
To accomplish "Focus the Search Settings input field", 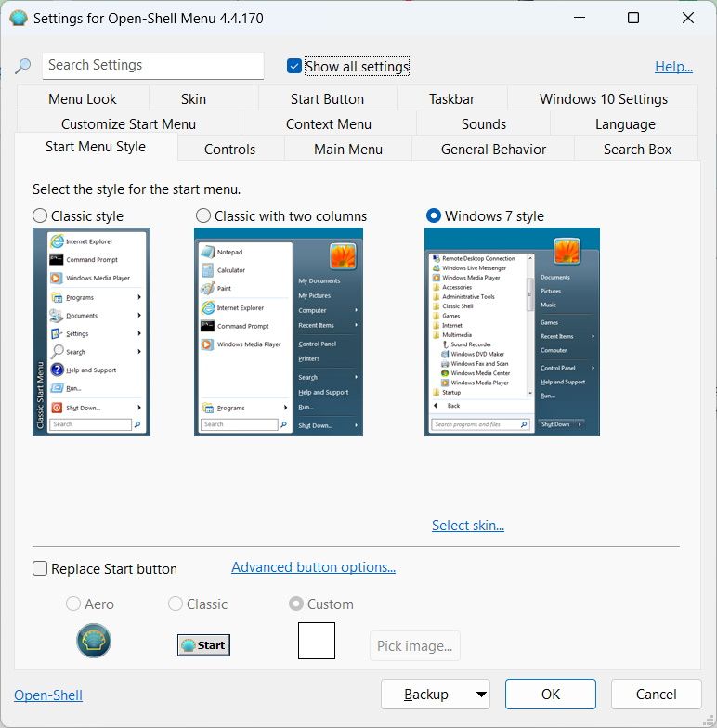I will tap(153, 65).
